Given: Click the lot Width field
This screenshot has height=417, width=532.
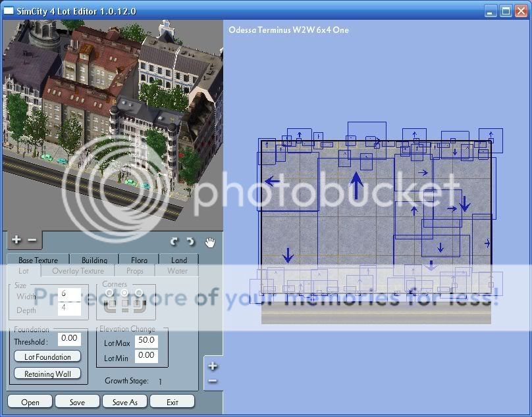Looking at the screenshot, I should tap(69, 294).
